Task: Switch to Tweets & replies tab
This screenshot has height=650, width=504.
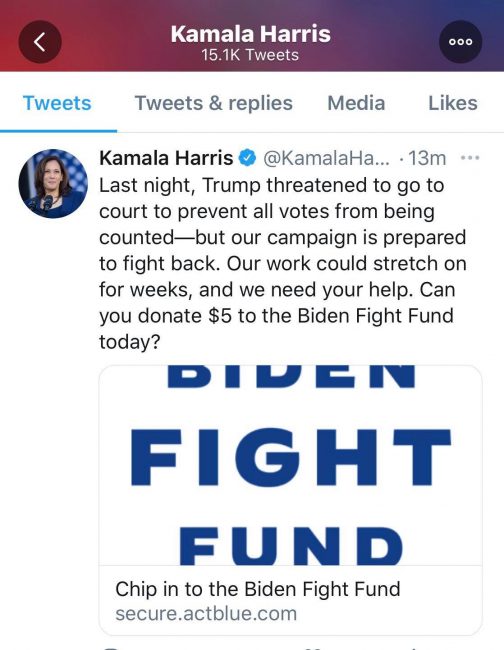Action: tap(214, 103)
